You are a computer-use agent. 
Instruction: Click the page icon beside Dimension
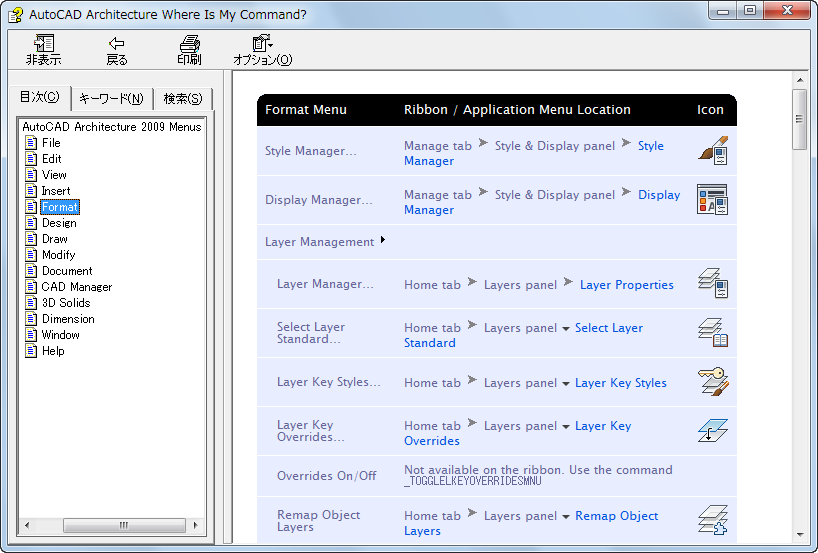[31, 319]
